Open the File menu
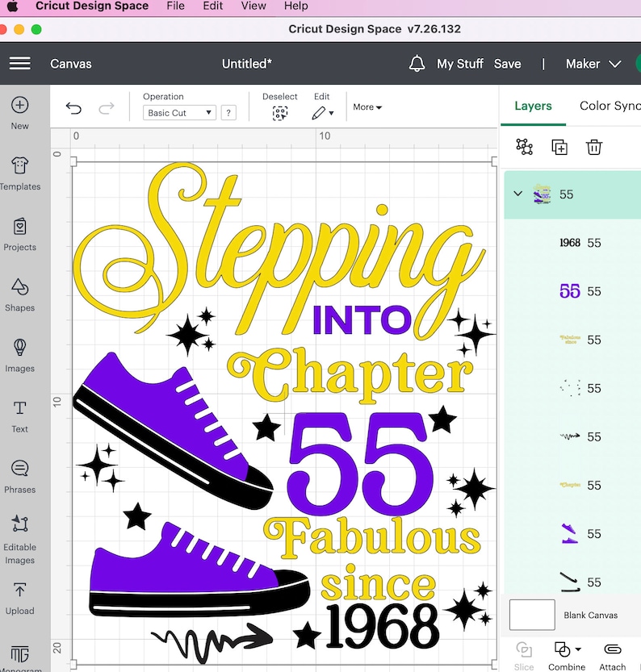 [x=175, y=6]
